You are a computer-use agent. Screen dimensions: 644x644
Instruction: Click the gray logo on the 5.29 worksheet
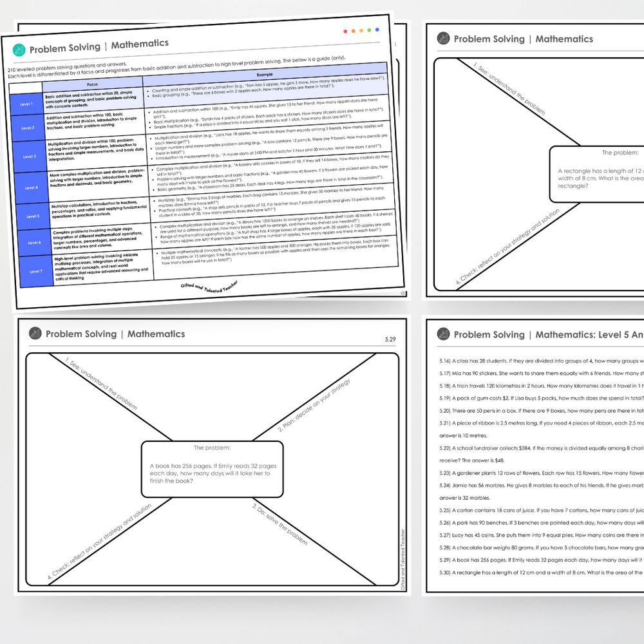[35, 334]
